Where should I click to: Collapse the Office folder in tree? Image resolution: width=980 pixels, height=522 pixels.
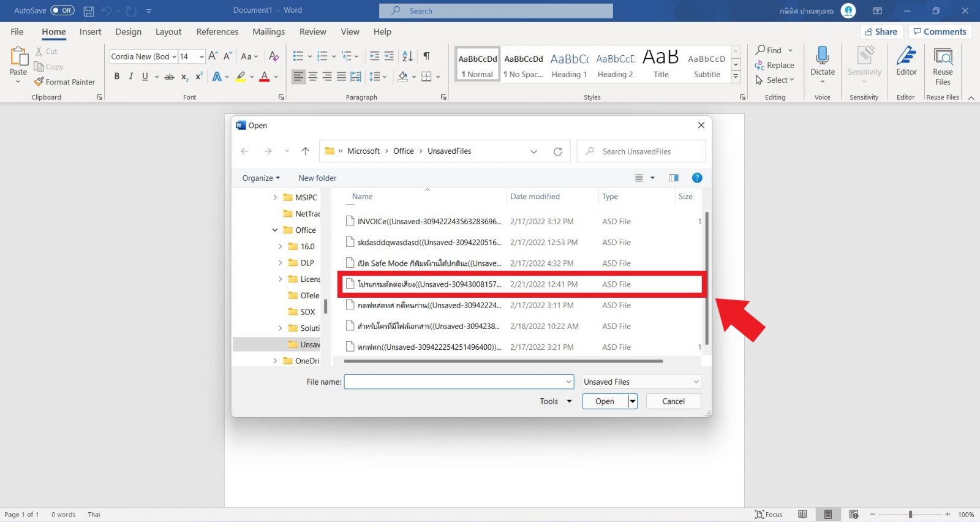point(275,230)
